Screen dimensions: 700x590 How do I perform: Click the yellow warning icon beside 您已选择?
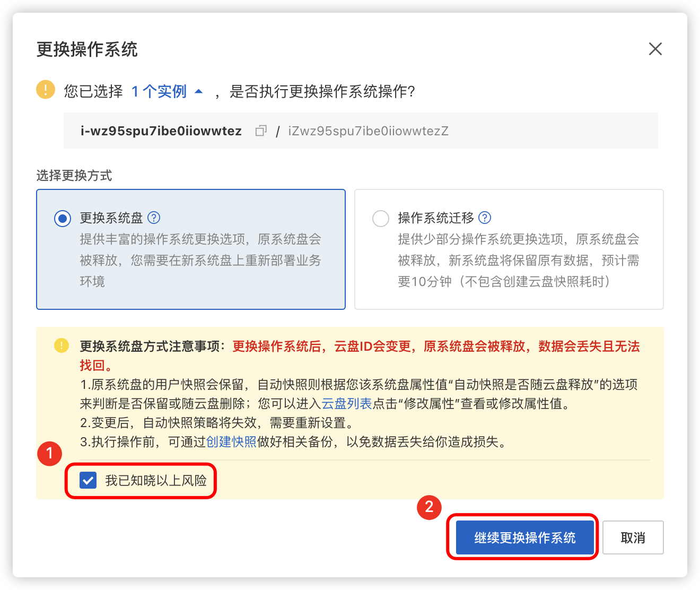[x=46, y=90]
